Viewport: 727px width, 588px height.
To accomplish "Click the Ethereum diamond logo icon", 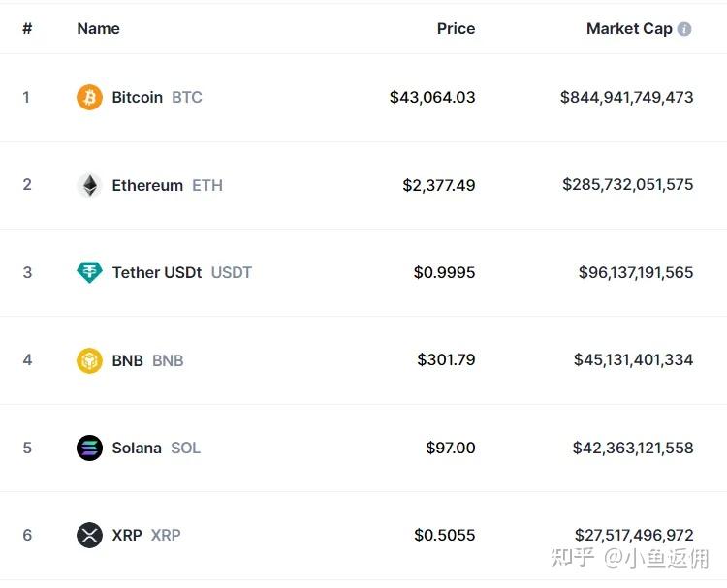I will (x=89, y=185).
